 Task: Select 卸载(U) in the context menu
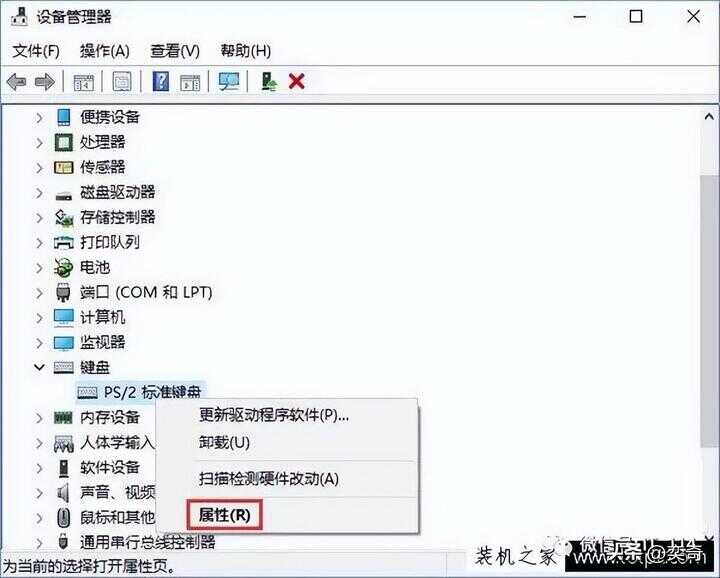(x=224, y=442)
